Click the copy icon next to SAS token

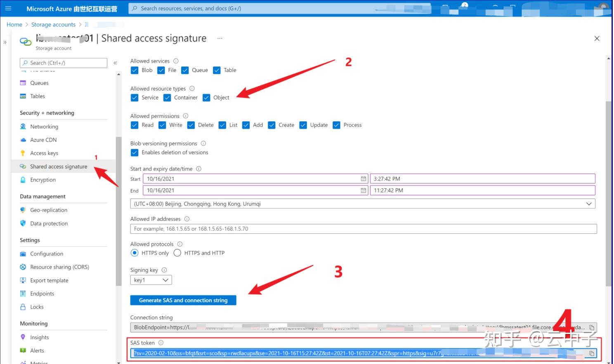(592, 353)
